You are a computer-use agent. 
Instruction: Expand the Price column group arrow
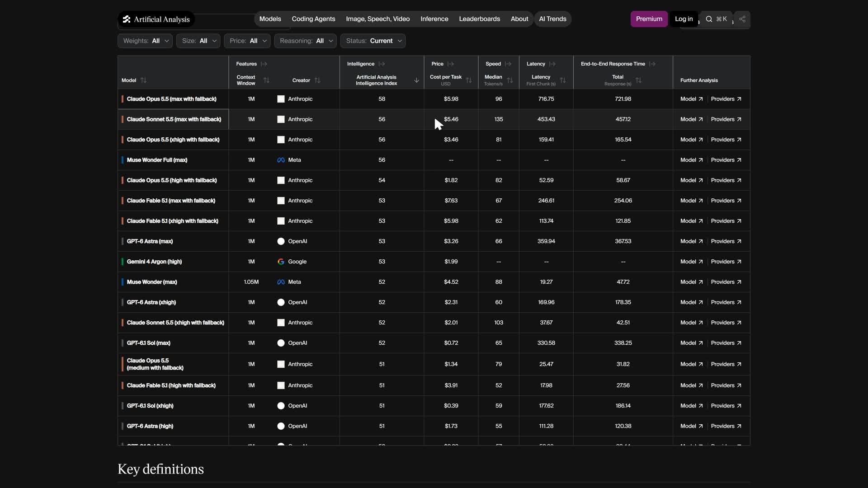pos(451,64)
